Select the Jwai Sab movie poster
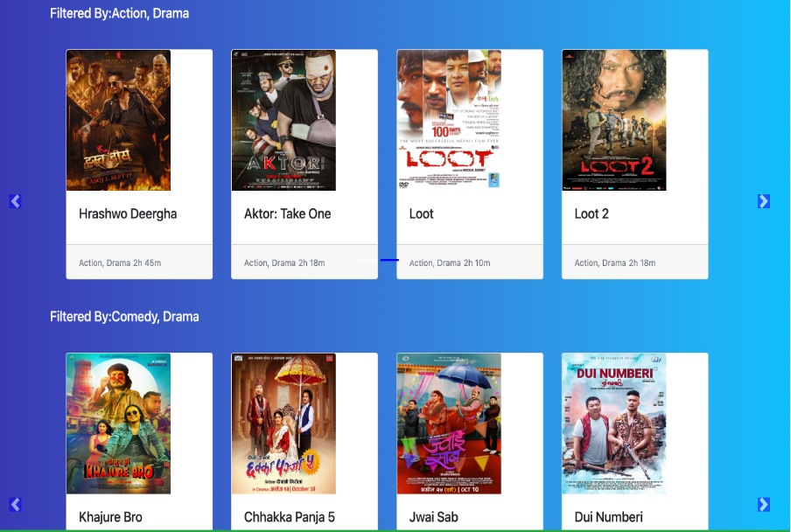791x532 pixels. 449,423
